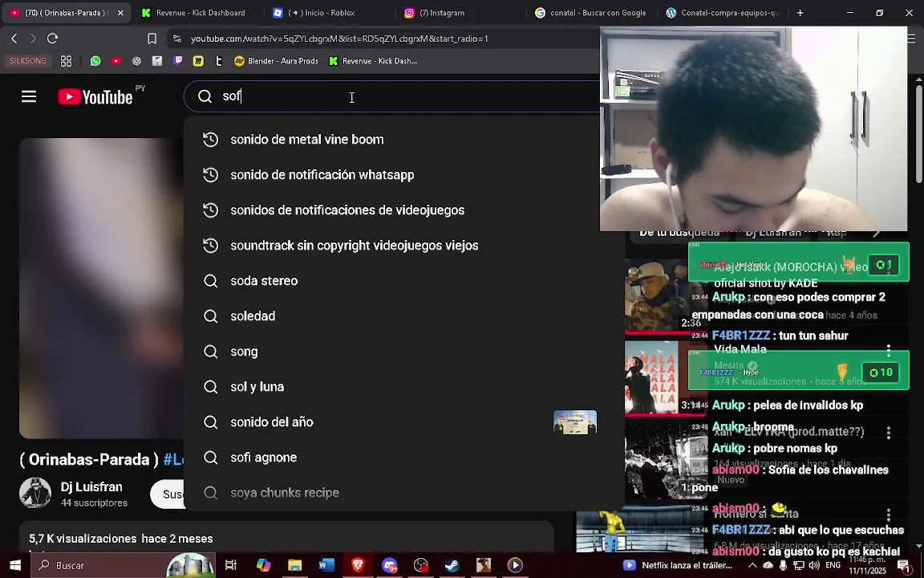The width and height of the screenshot is (924, 578).
Task: Go to the YouTube home logo
Action: coord(95,96)
